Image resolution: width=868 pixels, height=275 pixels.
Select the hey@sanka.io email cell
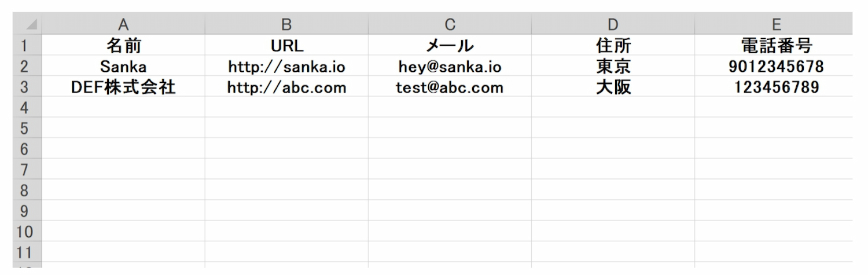450,67
